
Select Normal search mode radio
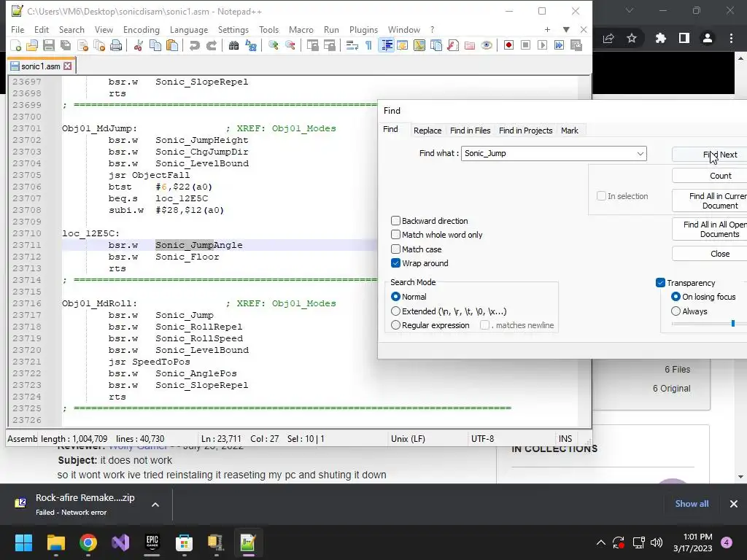[x=395, y=297]
